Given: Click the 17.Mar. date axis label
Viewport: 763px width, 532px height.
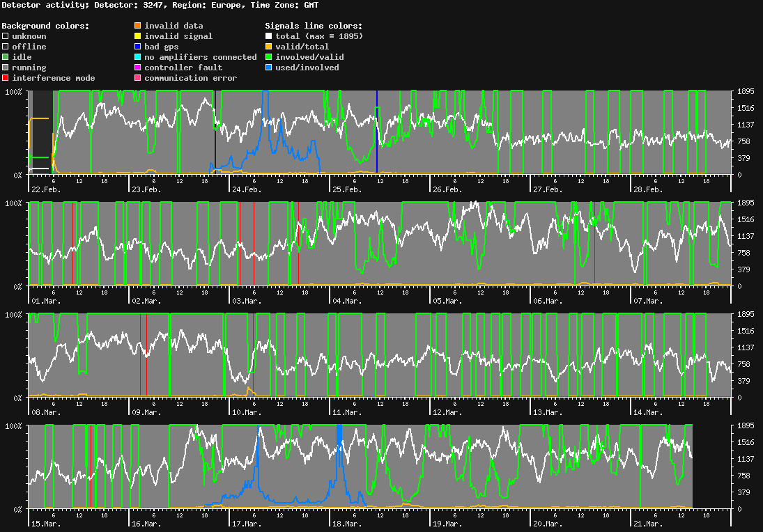Looking at the screenshot, I should coord(246,524).
